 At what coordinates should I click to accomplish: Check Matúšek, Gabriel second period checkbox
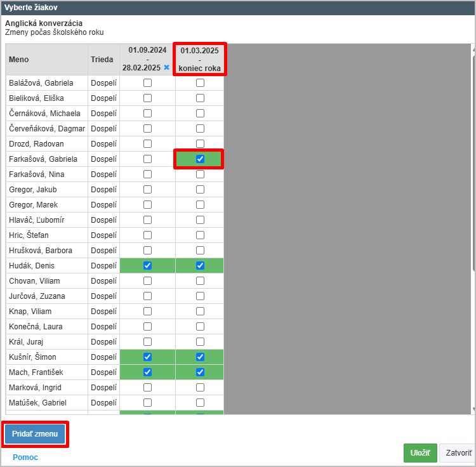tap(200, 403)
